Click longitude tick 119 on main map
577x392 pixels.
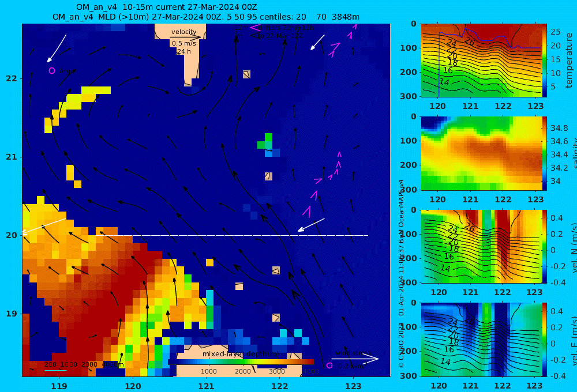(59, 386)
